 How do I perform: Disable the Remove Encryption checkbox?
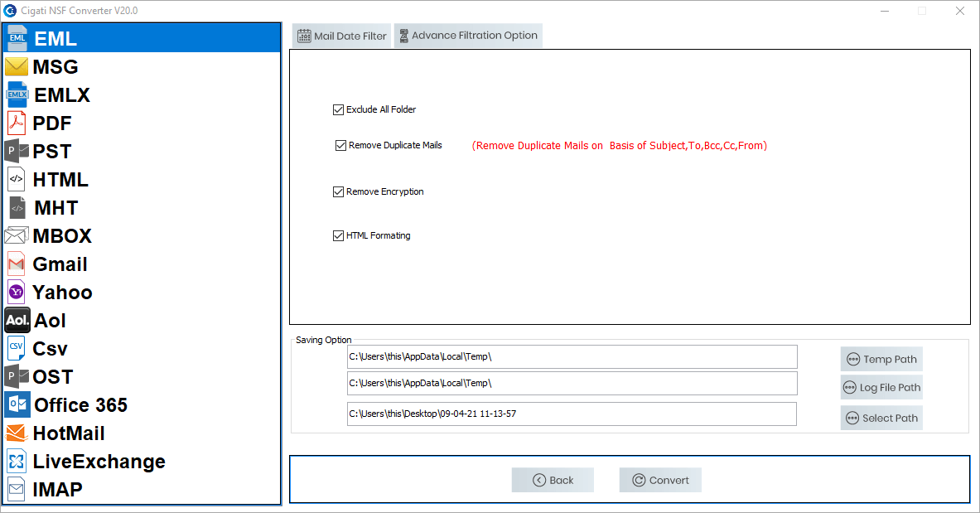338,191
